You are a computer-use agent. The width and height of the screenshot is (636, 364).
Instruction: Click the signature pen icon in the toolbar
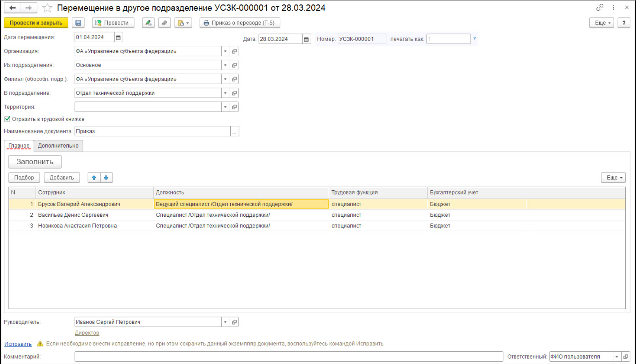coord(148,23)
